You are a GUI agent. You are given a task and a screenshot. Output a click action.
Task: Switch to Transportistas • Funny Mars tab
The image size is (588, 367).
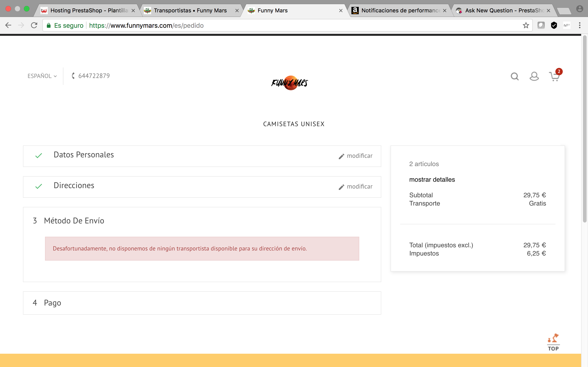(190, 11)
